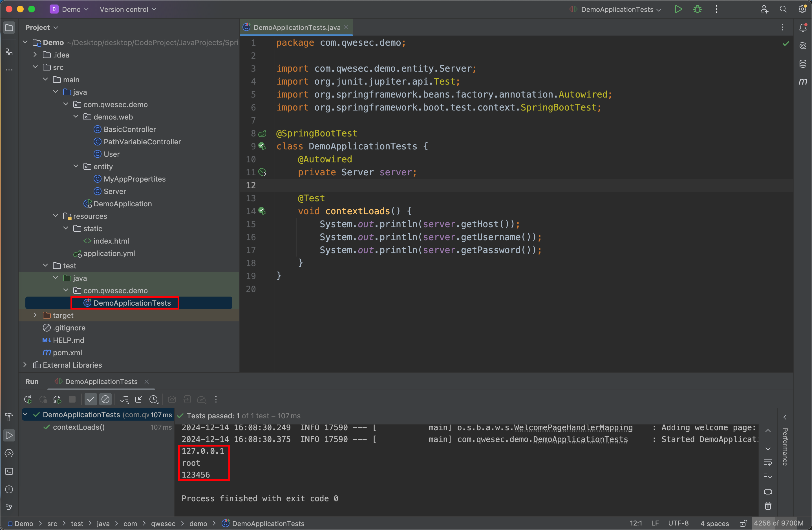The width and height of the screenshot is (812, 530).
Task: Open the Structure tool window icon
Action: pyautogui.click(x=9, y=52)
